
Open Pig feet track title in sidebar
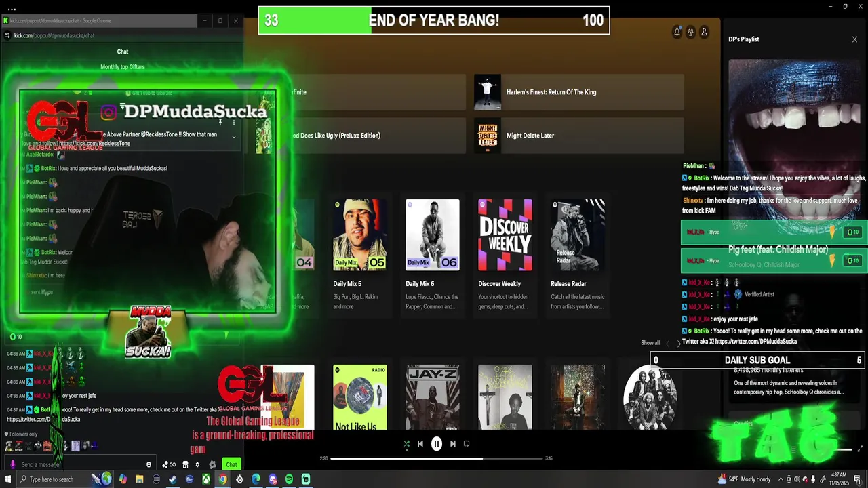[778, 250]
